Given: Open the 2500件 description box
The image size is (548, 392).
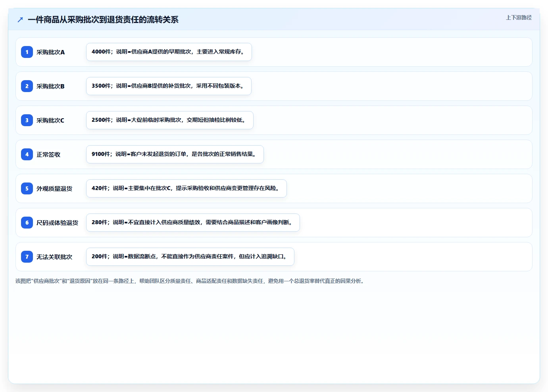Looking at the screenshot, I should pyautogui.click(x=170, y=120).
